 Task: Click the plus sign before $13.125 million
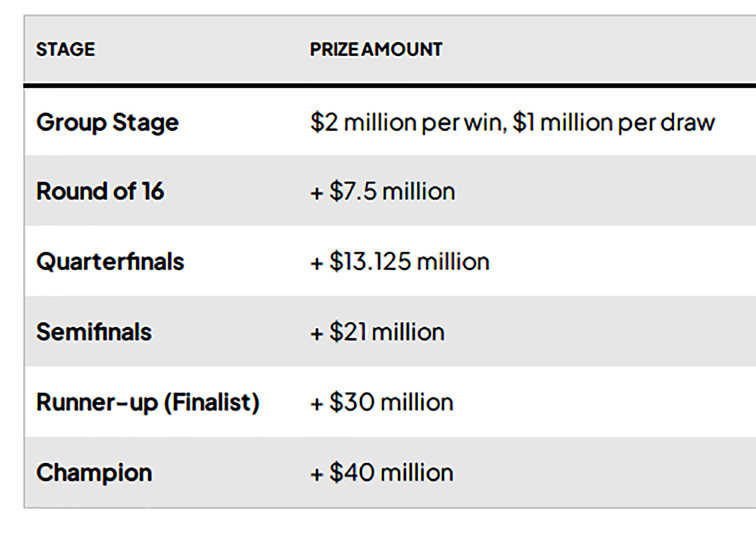317,262
